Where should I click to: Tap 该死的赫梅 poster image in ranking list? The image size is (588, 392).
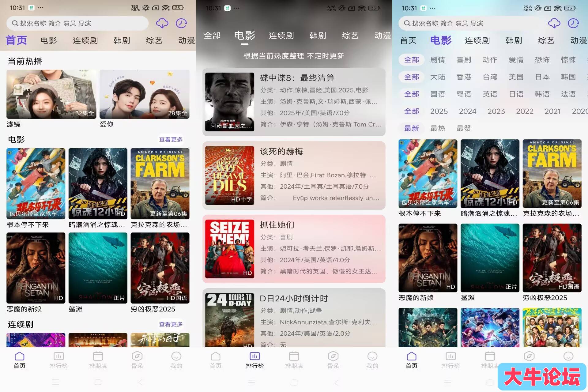230,175
